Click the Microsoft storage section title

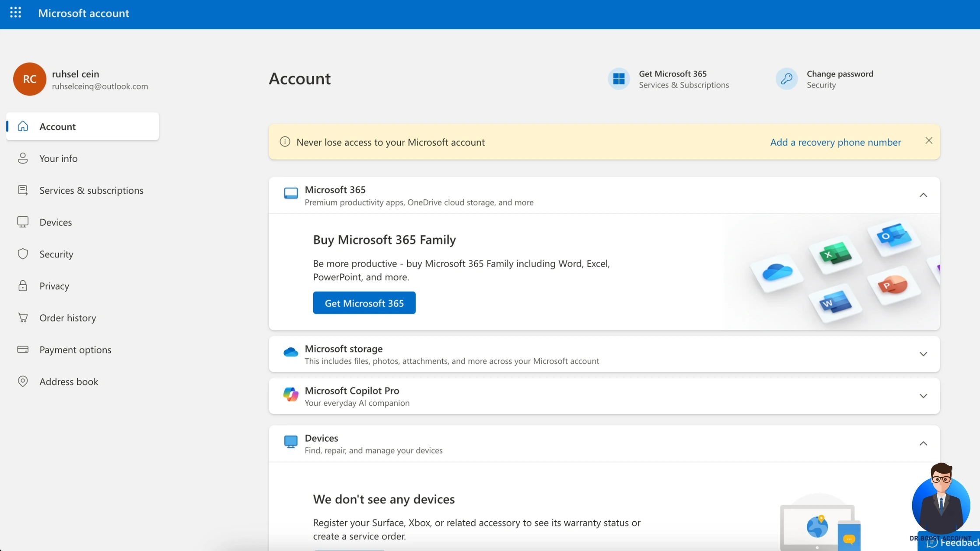(x=343, y=349)
